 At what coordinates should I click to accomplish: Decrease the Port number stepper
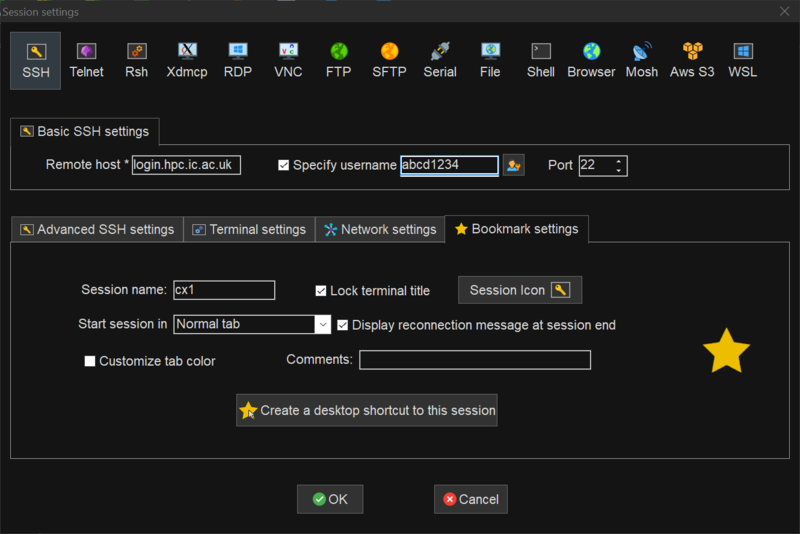pos(619,170)
